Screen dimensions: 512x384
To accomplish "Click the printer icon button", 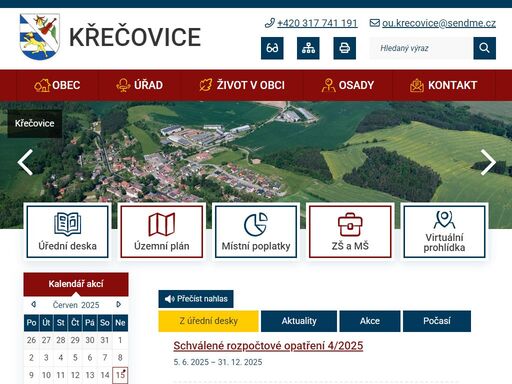I will (x=345, y=48).
